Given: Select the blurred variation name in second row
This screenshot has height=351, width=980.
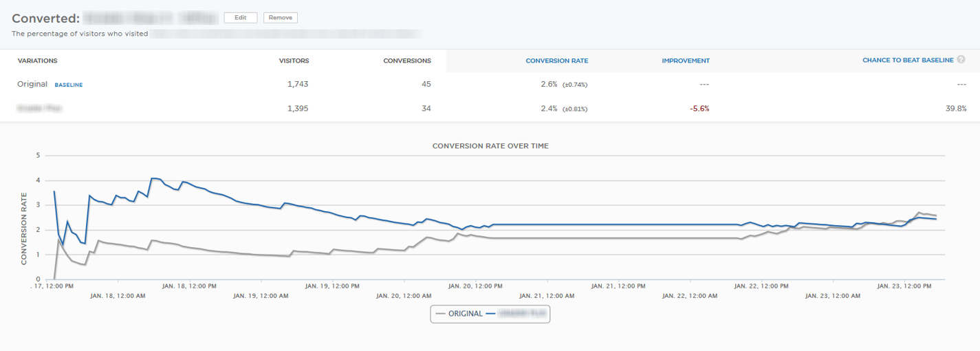Looking at the screenshot, I should [36, 108].
